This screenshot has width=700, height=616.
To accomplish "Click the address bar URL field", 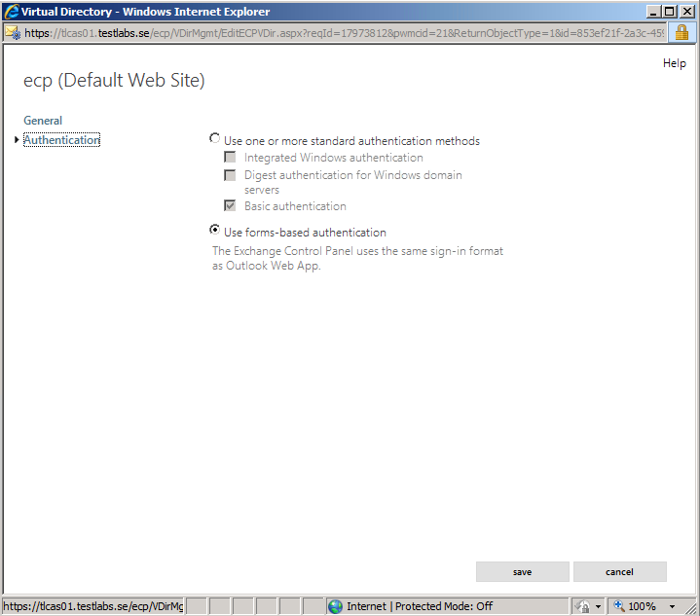I will [x=344, y=33].
